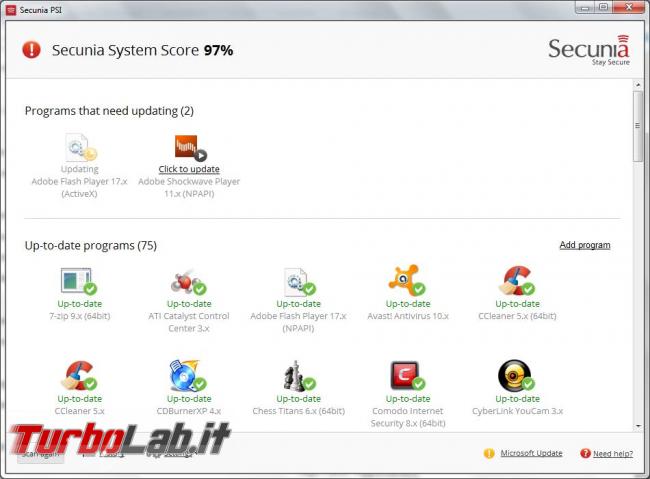Open the Need help? link
Screen dimensions: 650x479
(613, 453)
